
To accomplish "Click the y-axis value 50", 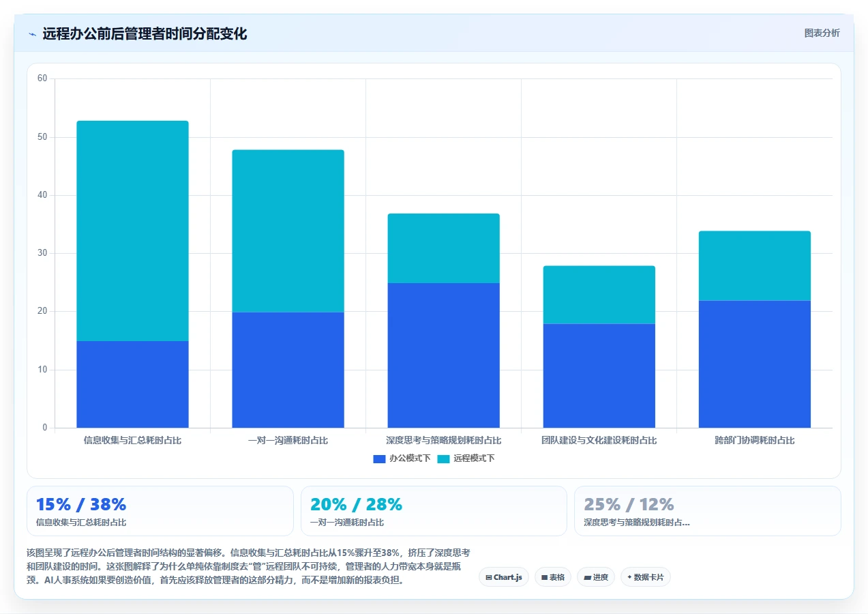I will coord(42,137).
